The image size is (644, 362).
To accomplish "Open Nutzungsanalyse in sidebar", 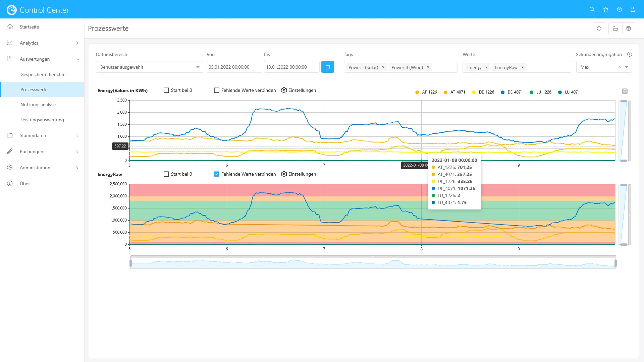I will point(38,105).
